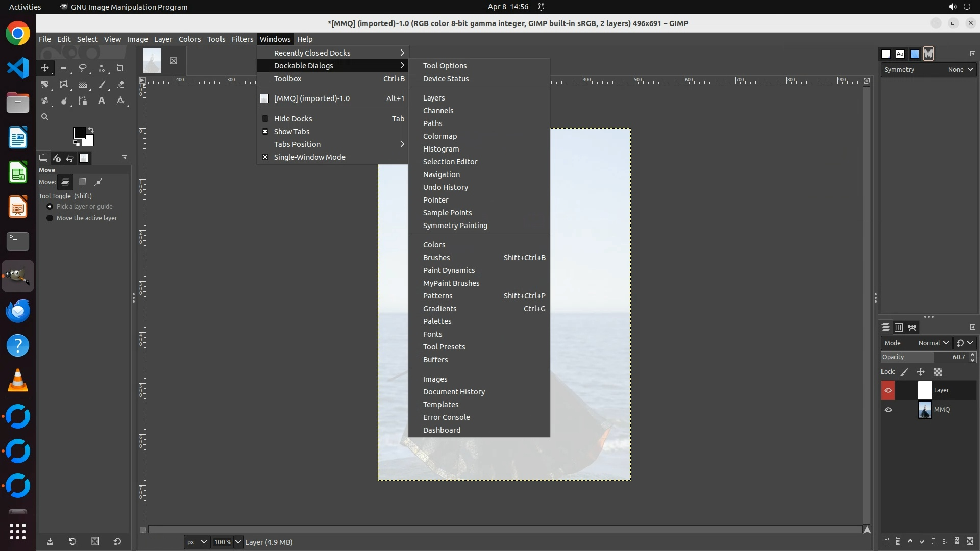Open Undo History dockable dialog
The width and height of the screenshot is (980, 551).
click(x=445, y=187)
